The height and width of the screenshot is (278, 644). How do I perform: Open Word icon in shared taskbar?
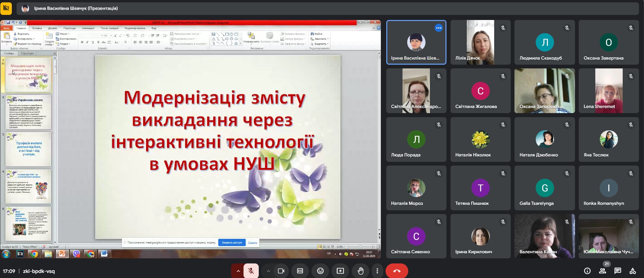[x=104, y=254]
